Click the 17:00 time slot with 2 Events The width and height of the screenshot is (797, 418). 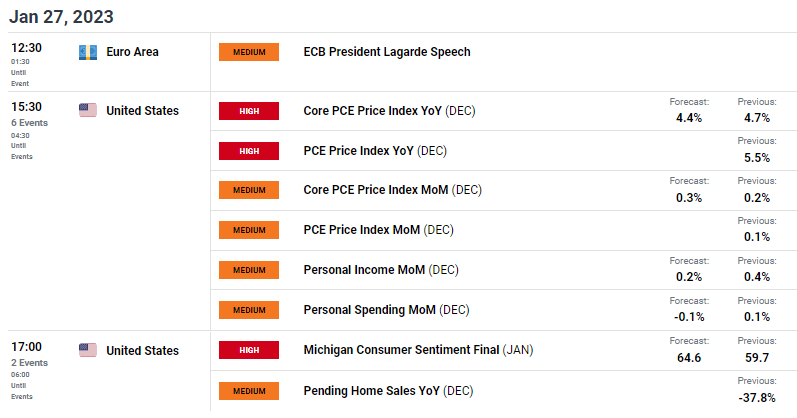[x=26, y=347]
